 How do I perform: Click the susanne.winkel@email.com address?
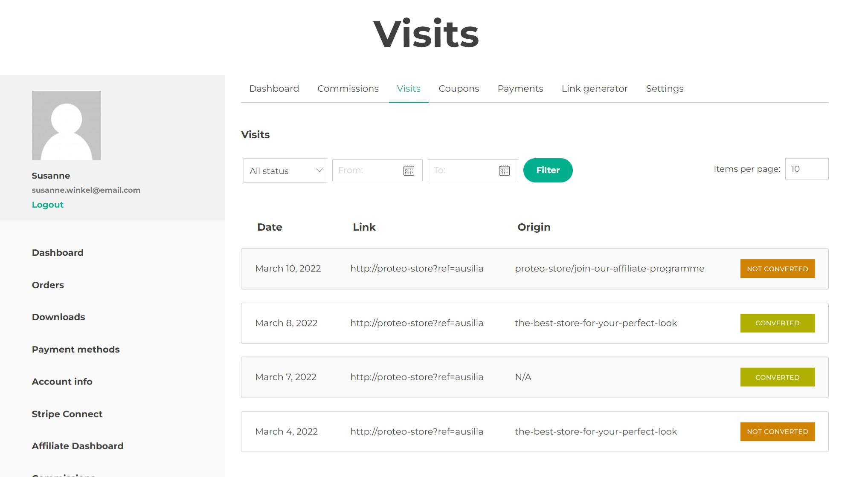(x=86, y=190)
